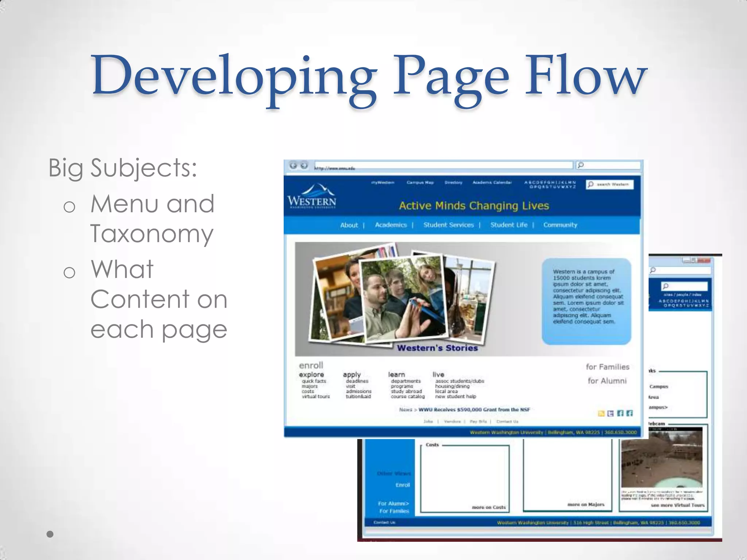Open admissions under apply
Screen dimensions: 747x560
click(359, 391)
